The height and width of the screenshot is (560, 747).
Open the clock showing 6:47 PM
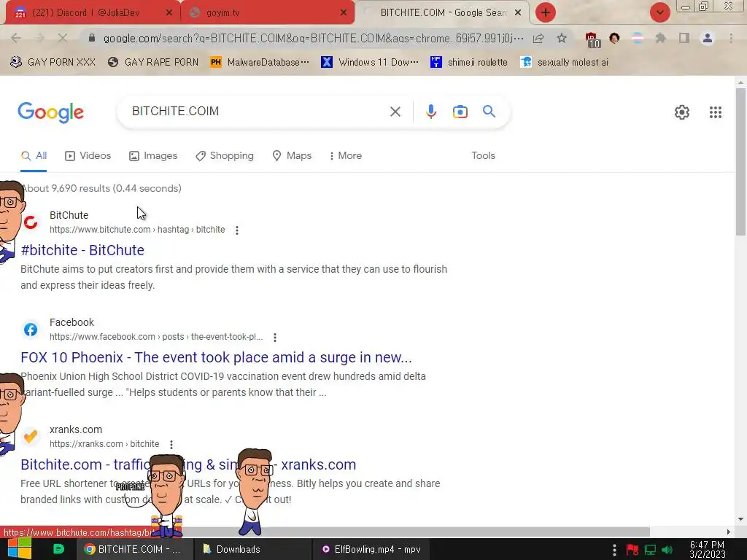(x=708, y=549)
